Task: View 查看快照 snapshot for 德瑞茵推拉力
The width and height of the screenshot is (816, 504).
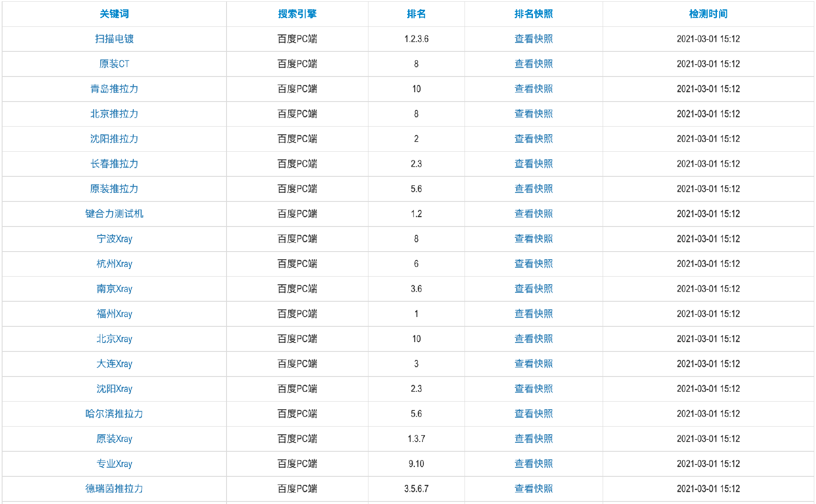Action: (534, 489)
